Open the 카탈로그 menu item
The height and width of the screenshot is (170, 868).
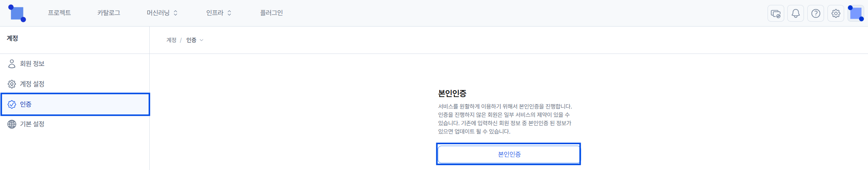coord(108,13)
